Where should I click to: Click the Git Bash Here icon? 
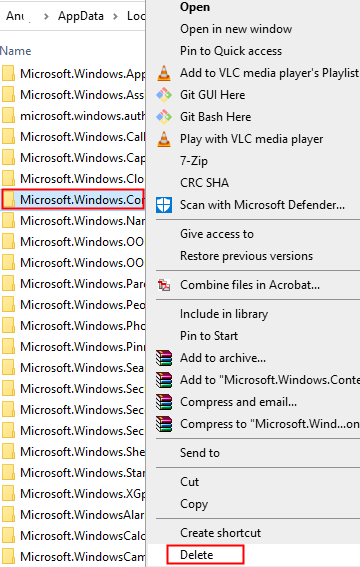pos(164,117)
